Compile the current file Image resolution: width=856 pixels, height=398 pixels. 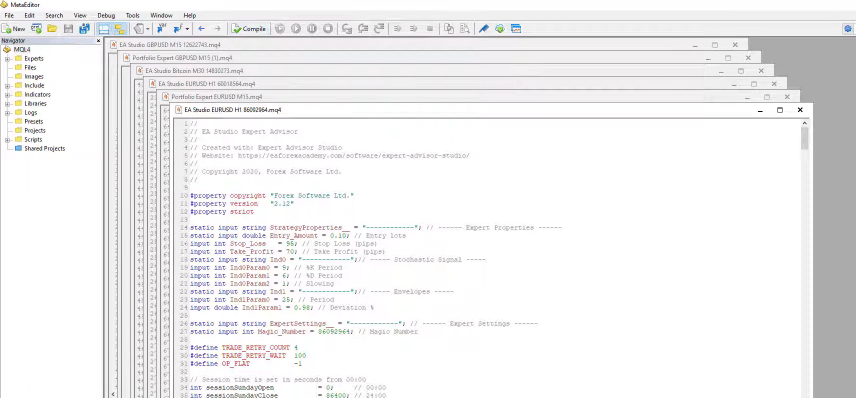pyautogui.click(x=249, y=29)
